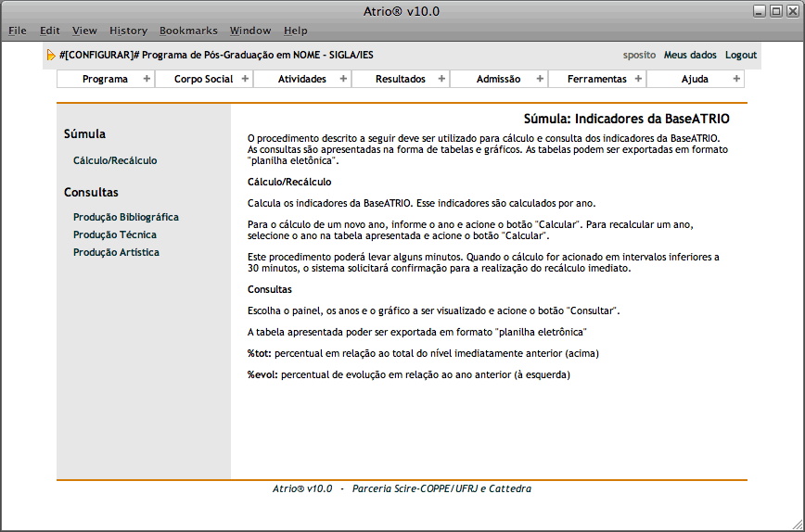Expand the Programa menu plus icon
The image size is (805, 532).
point(147,79)
